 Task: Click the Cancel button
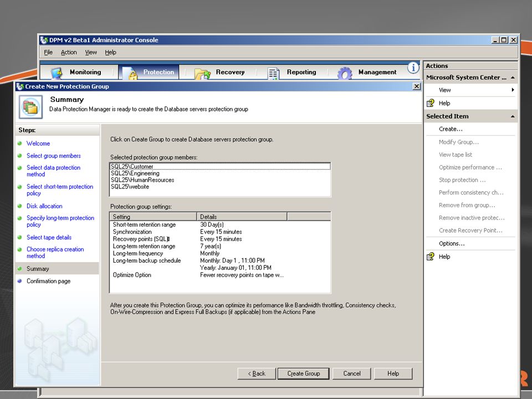click(352, 374)
